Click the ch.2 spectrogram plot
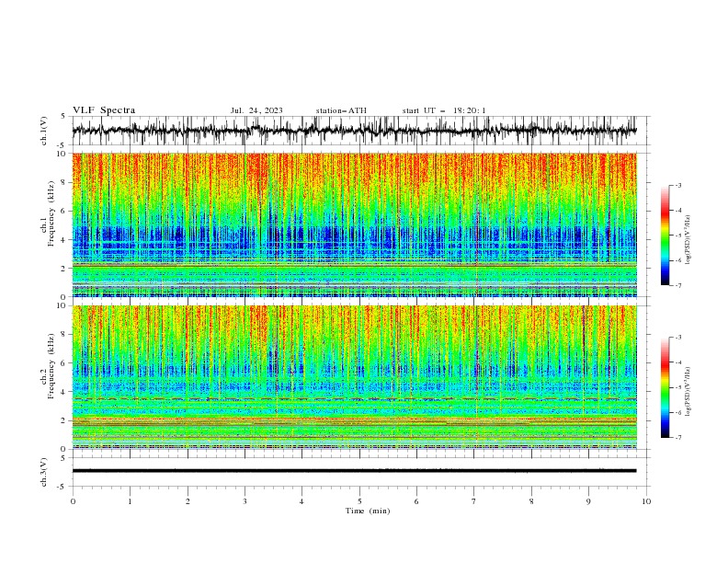 pyautogui.click(x=354, y=377)
